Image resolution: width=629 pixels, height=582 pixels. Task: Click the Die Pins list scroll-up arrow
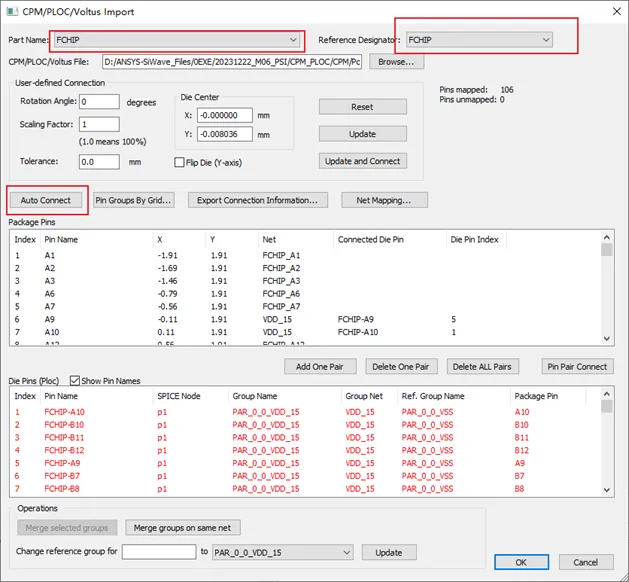607,393
